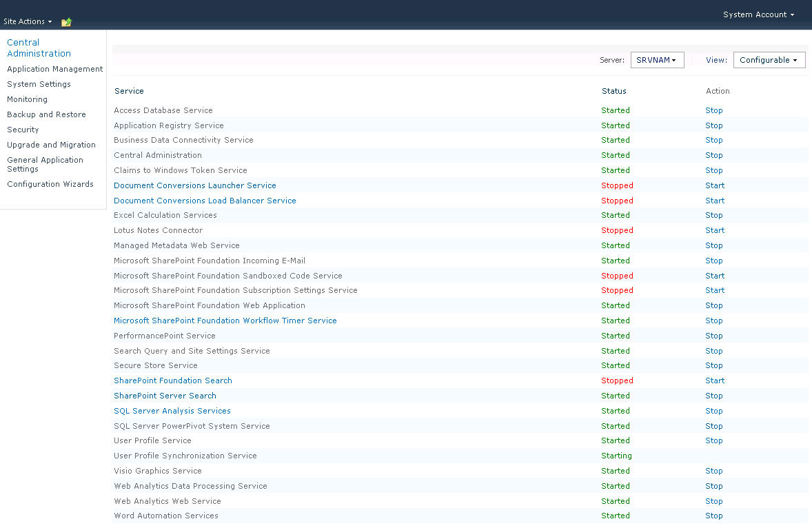Open SharePoint Foundation Search link
Screen dimensions: 812x528
[173, 380]
